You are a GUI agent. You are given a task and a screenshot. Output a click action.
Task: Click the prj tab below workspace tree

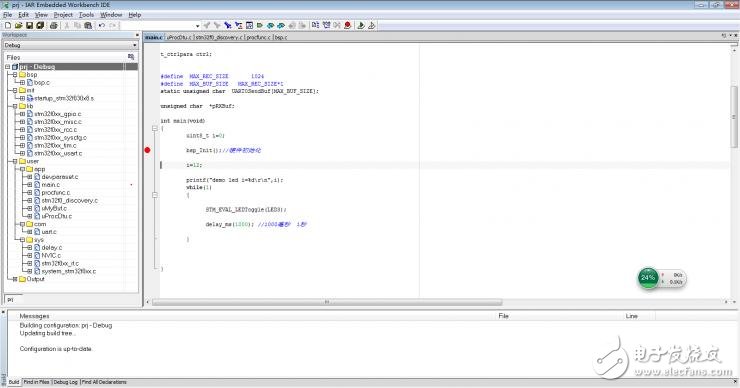tap(13, 300)
